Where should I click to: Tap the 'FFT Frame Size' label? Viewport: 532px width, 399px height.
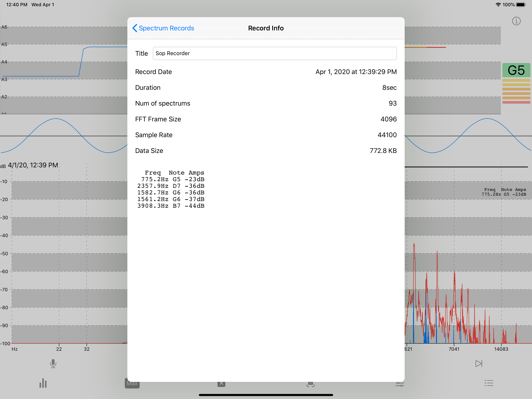(158, 119)
